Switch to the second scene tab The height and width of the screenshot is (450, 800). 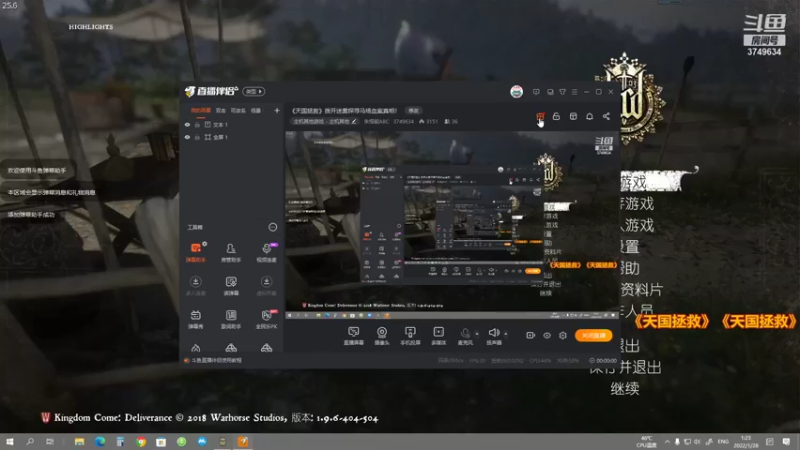tap(220, 110)
